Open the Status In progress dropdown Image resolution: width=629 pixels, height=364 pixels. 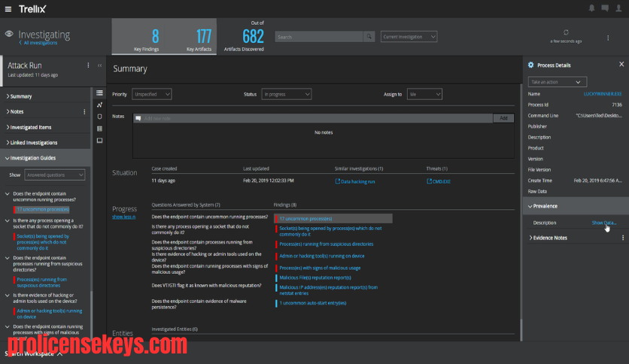coord(287,94)
